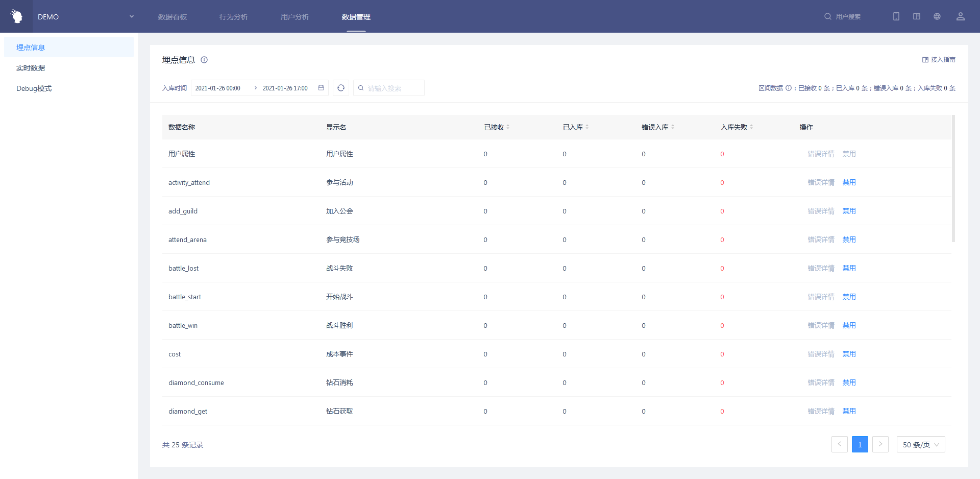
Task: Switch to the 行为分析 top tab
Action: pyautogui.click(x=233, y=17)
